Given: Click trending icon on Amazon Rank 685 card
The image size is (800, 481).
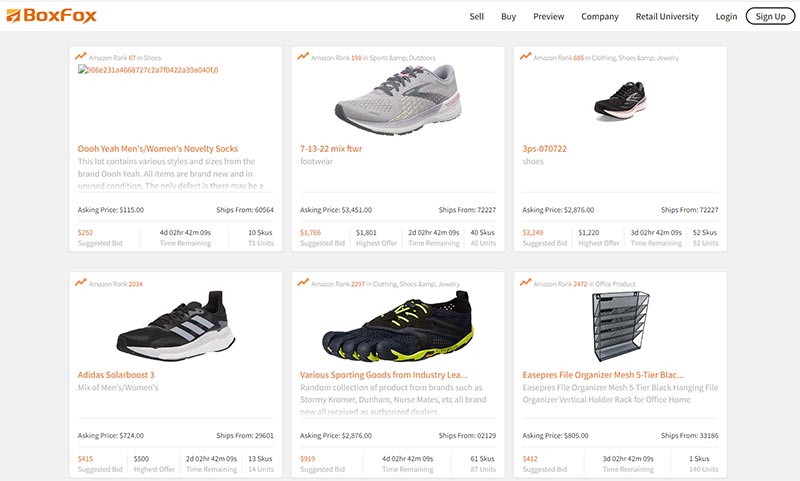Looking at the screenshot, I should pos(526,56).
